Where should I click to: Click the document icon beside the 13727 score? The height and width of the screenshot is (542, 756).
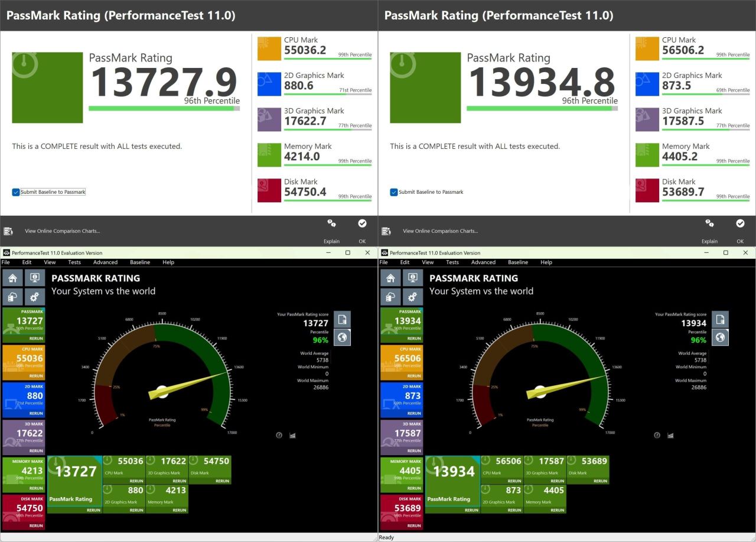click(x=342, y=320)
